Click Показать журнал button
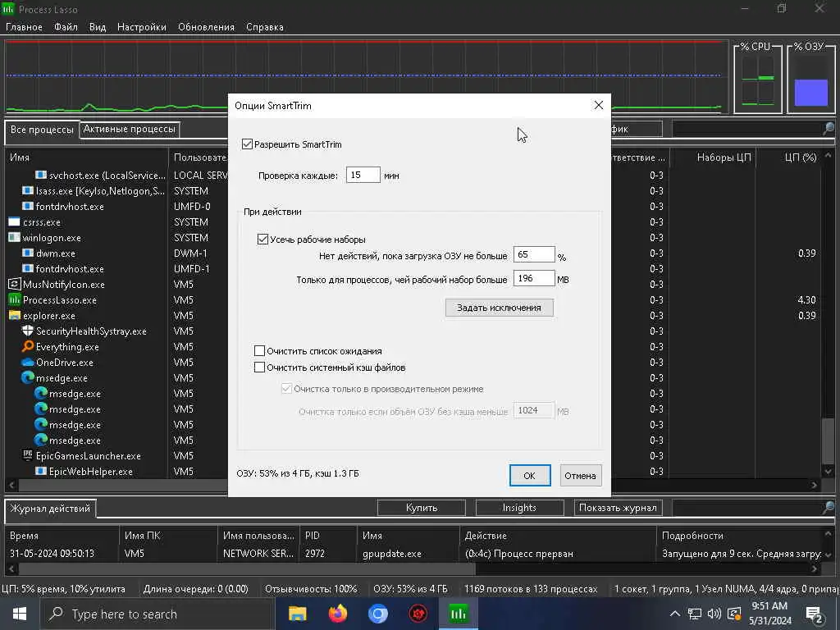The width and height of the screenshot is (840, 630). (x=618, y=507)
